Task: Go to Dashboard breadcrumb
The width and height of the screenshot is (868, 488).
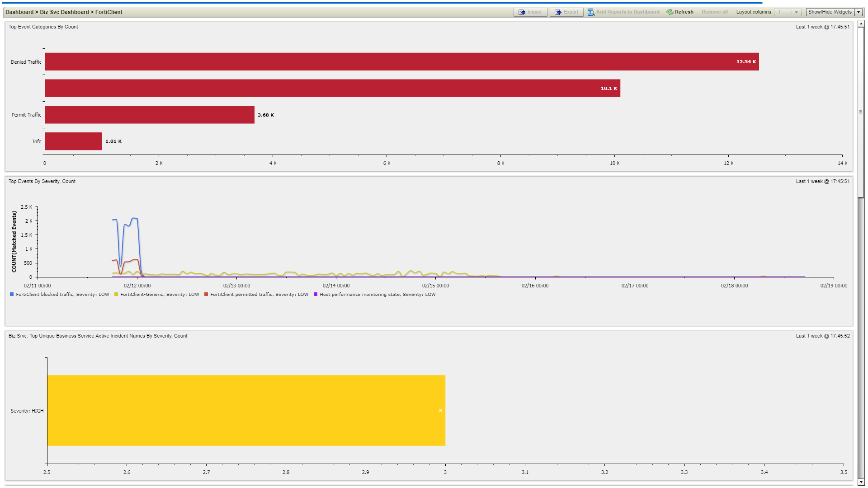Action: click(x=19, y=12)
